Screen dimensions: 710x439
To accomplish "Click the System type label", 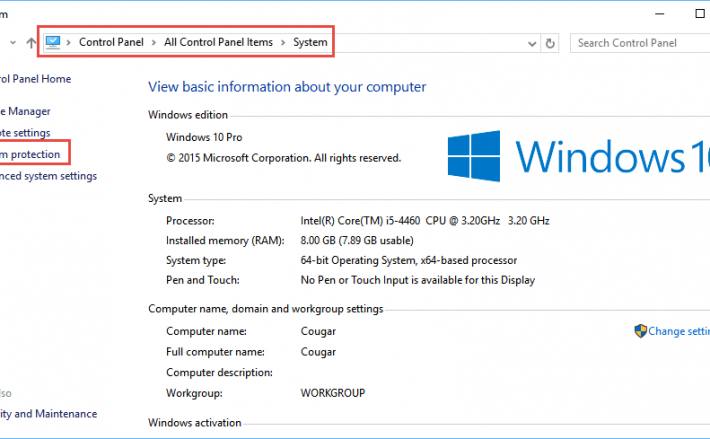I will (x=196, y=261).
